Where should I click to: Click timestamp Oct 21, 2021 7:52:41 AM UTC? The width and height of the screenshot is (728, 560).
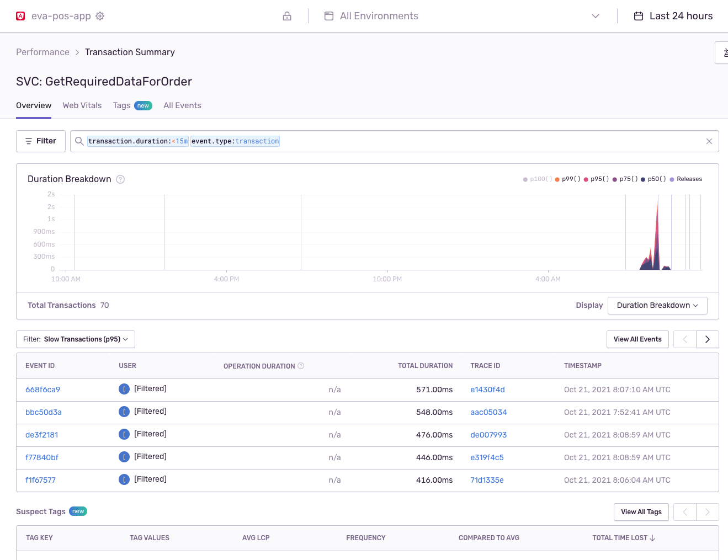tap(617, 412)
